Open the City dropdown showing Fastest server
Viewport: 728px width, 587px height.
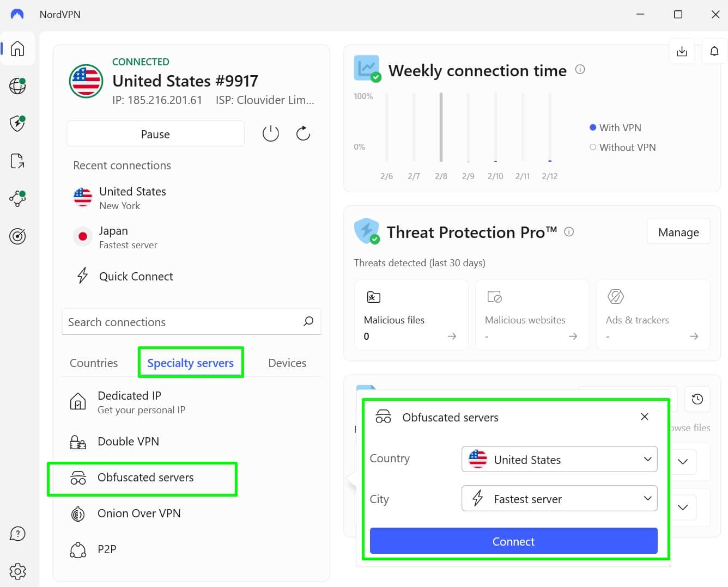pyautogui.click(x=559, y=498)
